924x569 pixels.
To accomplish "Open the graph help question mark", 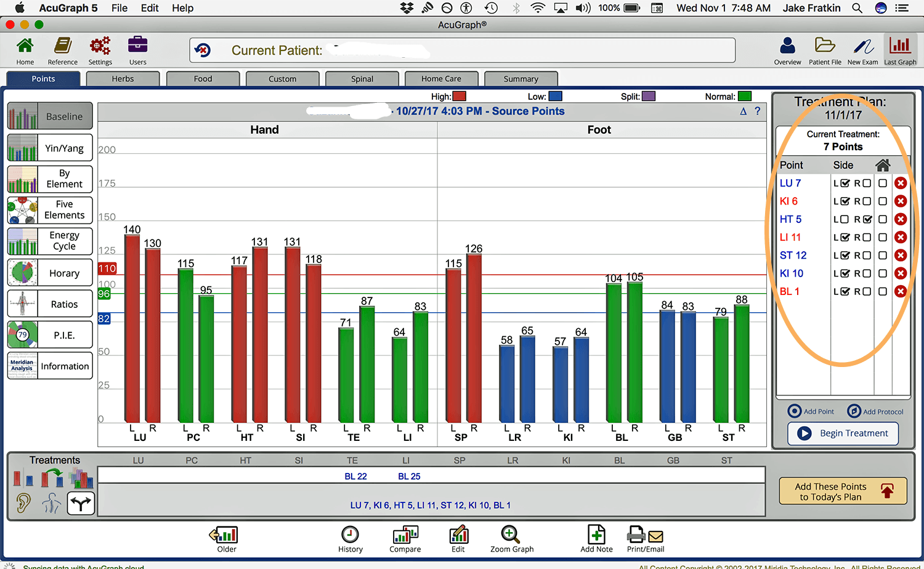I will (758, 111).
